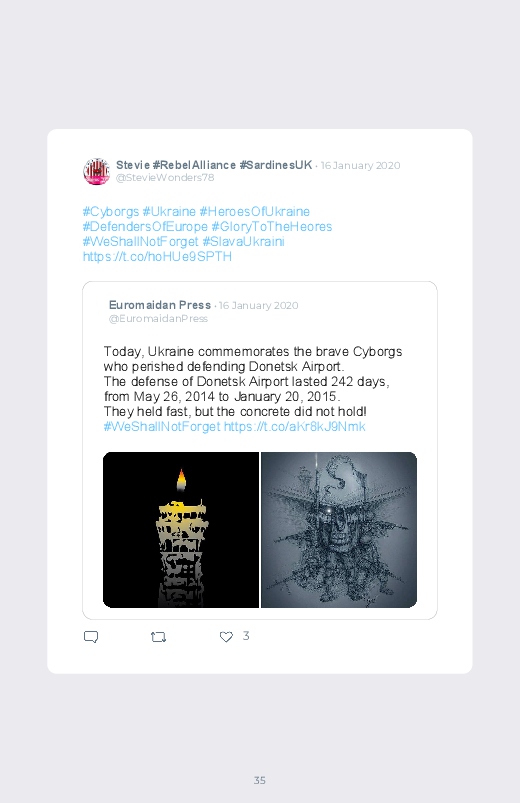Open the #GloryToTheHeores hashtag

click(x=272, y=226)
